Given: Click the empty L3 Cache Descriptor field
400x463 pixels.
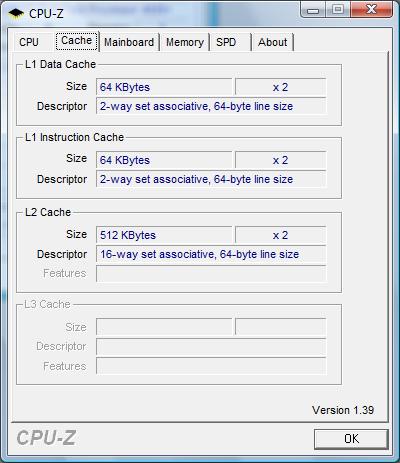Looking at the screenshot, I should (x=211, y=346).
